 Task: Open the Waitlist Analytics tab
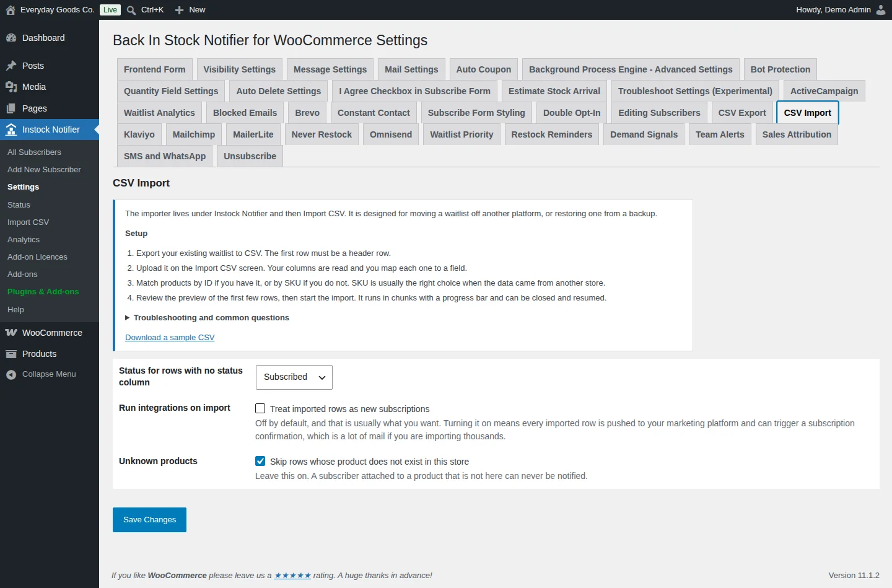pyautogui.click(x=159, y=113)
